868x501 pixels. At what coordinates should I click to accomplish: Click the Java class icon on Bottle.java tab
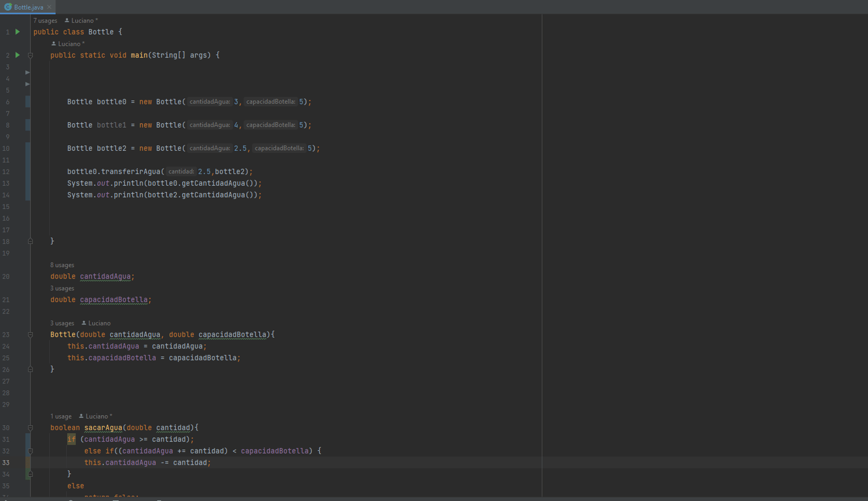8,7
